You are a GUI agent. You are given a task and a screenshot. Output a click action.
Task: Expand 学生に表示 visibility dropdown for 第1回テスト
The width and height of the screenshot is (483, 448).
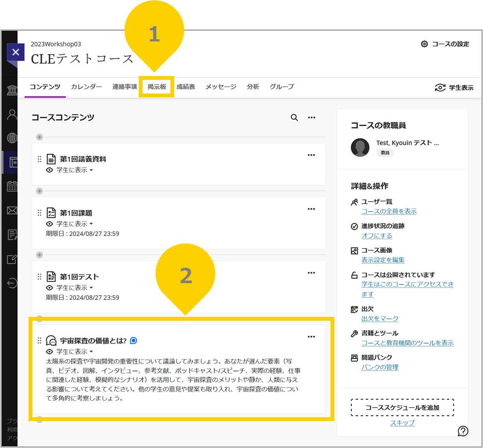point(75,288)
